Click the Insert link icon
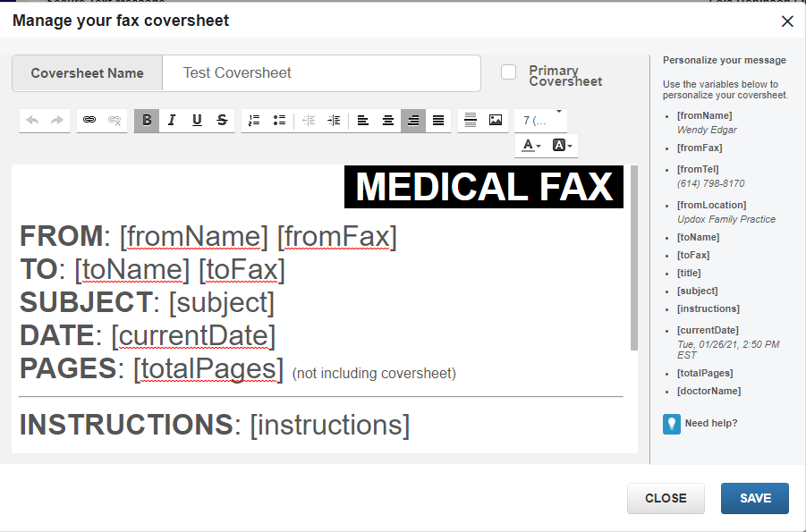This screenshot has height=532, width=806. point(89,121)
